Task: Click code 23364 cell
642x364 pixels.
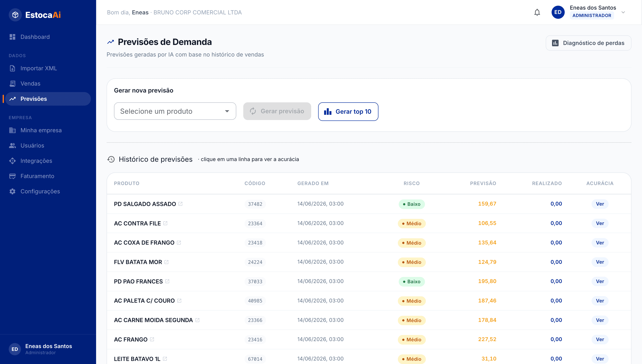Action: pos(255,223)
